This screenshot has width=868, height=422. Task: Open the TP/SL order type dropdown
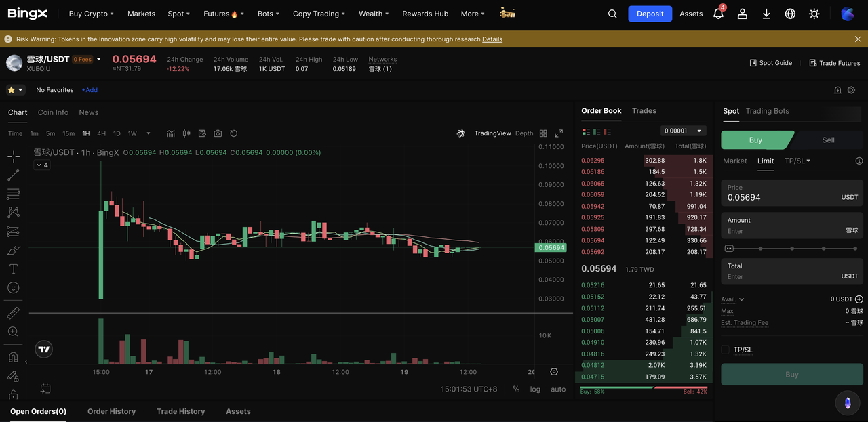797,161
